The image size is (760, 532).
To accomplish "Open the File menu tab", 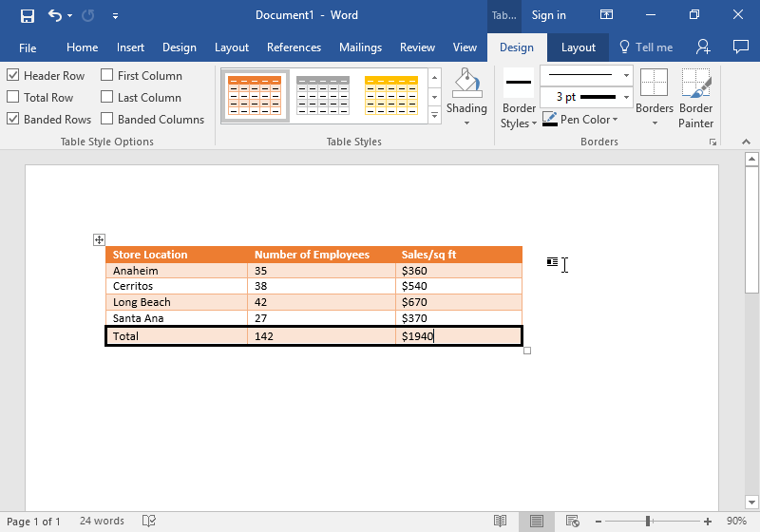I will coord(28,47).
